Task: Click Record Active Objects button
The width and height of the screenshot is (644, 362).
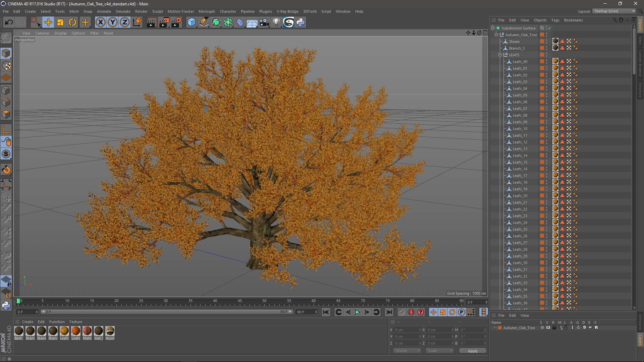Action: tap(401, 312)
